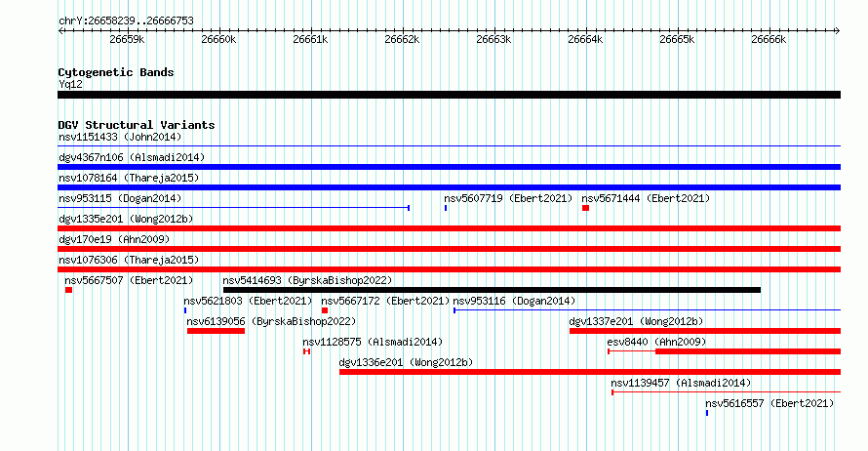
Task: Click the Yq12 band label
Action: 70,84
